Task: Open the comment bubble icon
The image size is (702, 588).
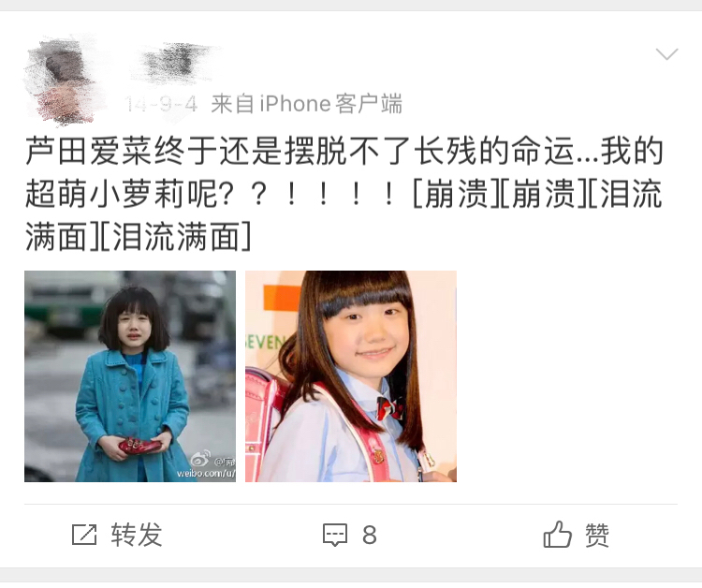Action: [x=335, y=535]
